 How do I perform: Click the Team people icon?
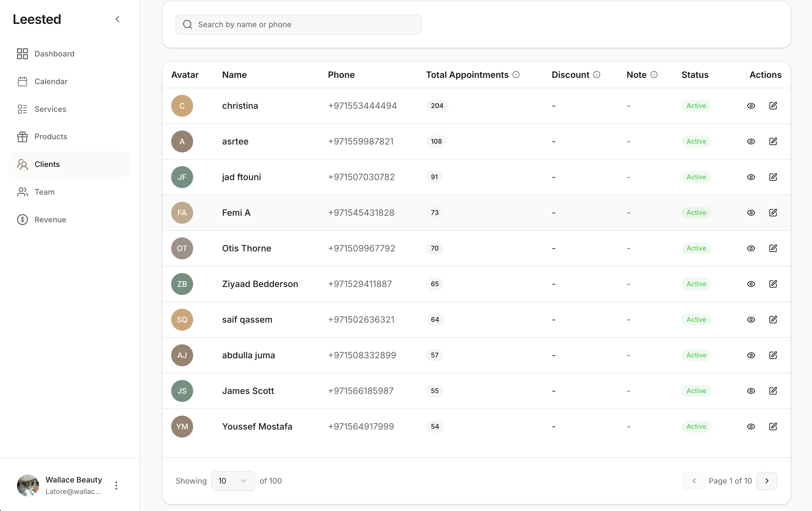pos(22,192)
